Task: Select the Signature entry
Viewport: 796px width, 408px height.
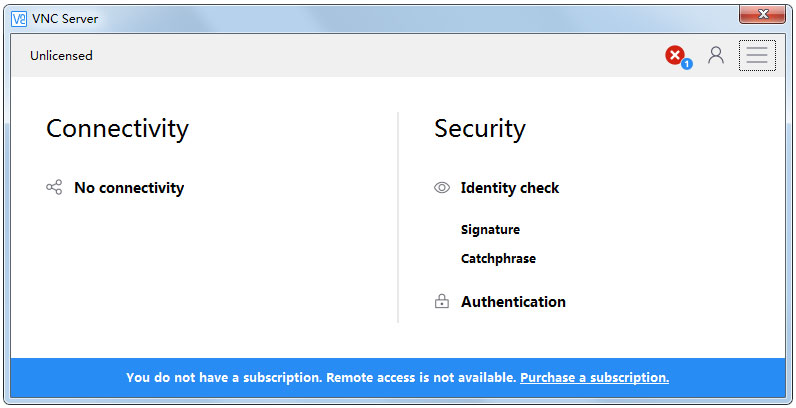Action: (x=490, y=229)
